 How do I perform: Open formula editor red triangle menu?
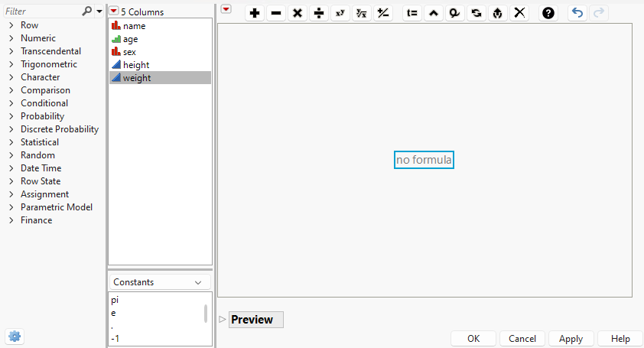(226, 9)
